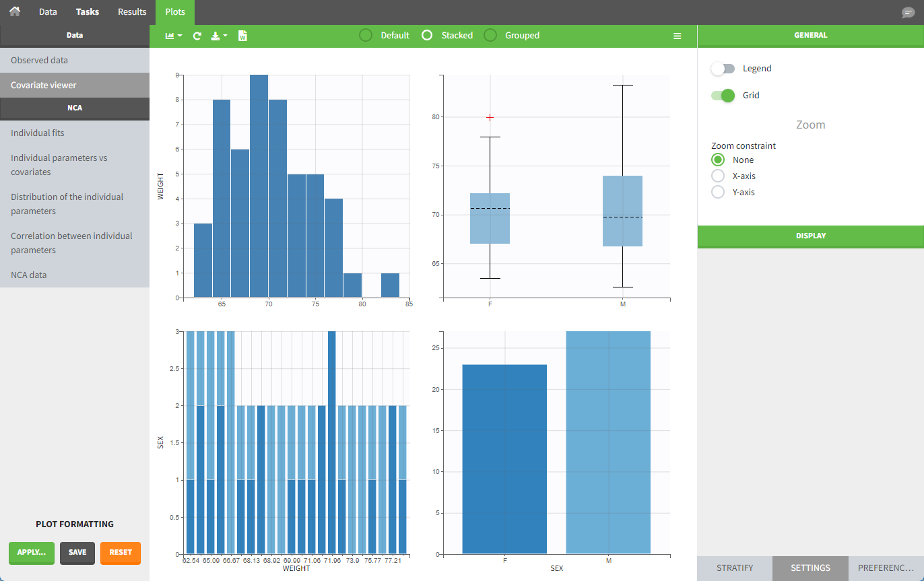Click the refresh plots icon
The image size is (924, 581).
[197, 36]
